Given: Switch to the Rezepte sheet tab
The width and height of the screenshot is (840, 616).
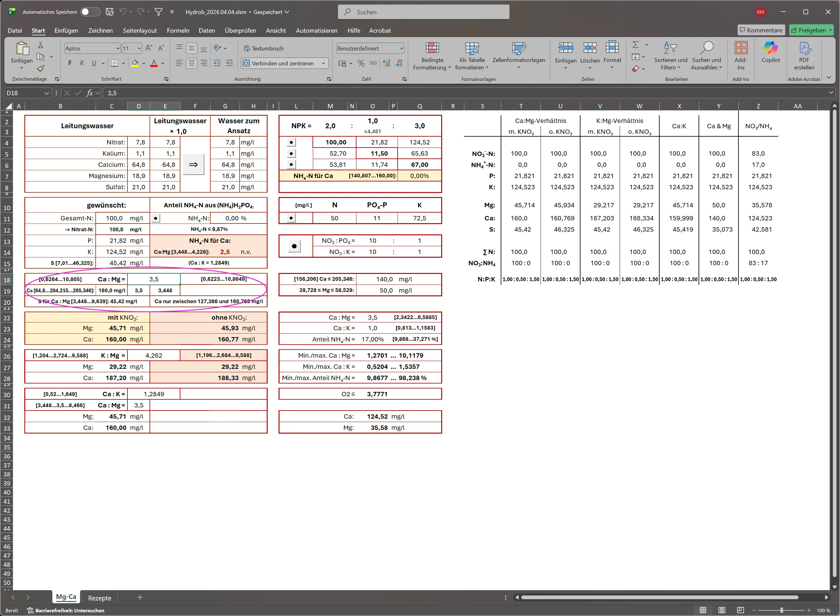Looking at the screenshot, I should pos(100,598).
